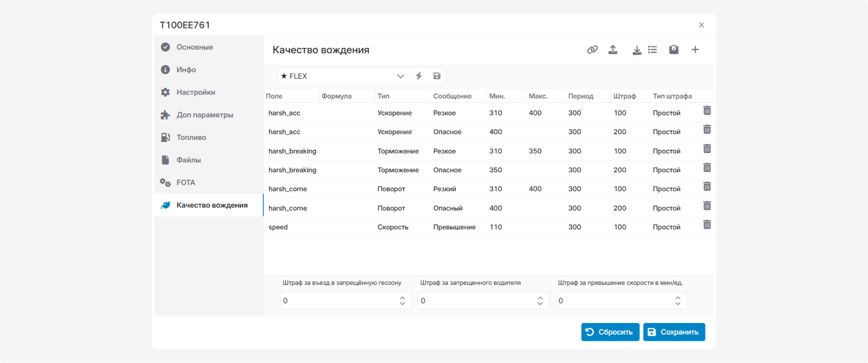The width and height of the screenshot is (868, 363).
Task: Click the lightning bolt apply icon
Action: click(419, 76)
